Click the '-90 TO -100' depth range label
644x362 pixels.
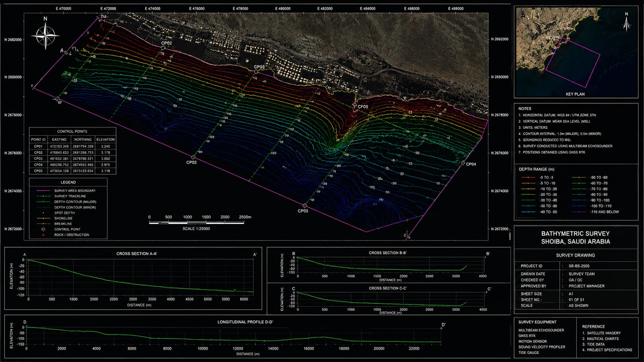tap(600, 200)
